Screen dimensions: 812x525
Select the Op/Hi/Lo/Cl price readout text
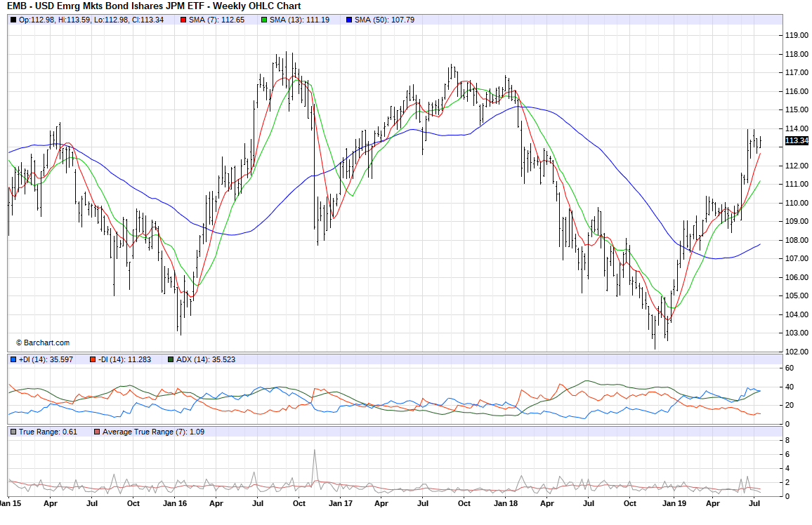coord(91,20)
